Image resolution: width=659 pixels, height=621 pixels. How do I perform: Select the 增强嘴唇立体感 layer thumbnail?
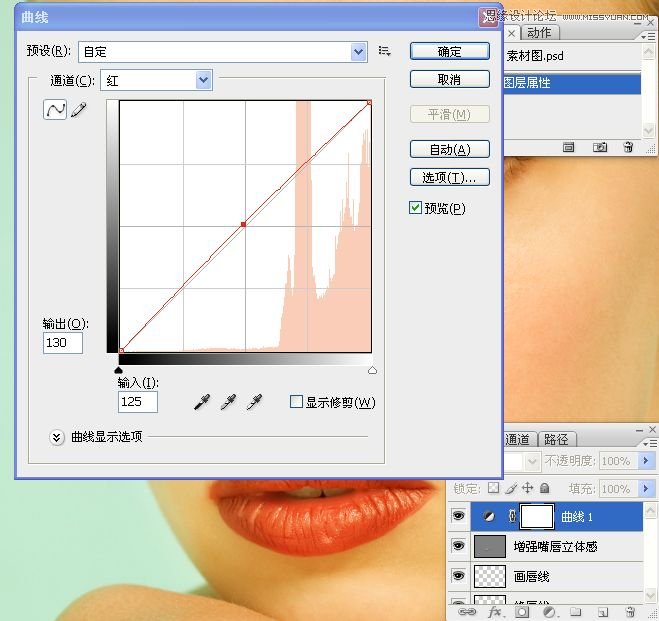pos(490,546)
